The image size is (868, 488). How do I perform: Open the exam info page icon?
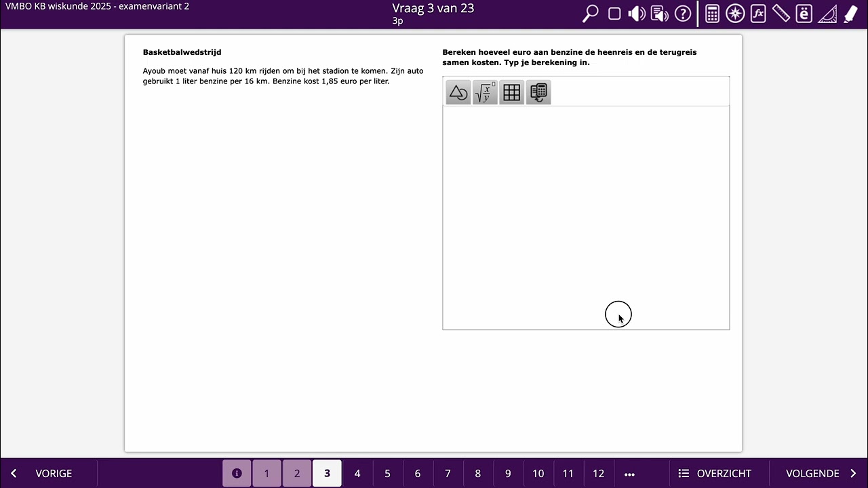tap(237, 473)
